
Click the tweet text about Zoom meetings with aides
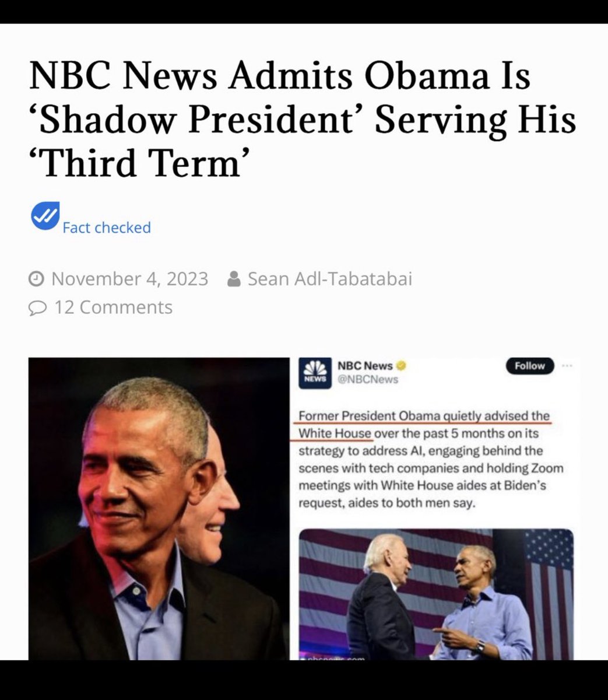click(431, 477)
